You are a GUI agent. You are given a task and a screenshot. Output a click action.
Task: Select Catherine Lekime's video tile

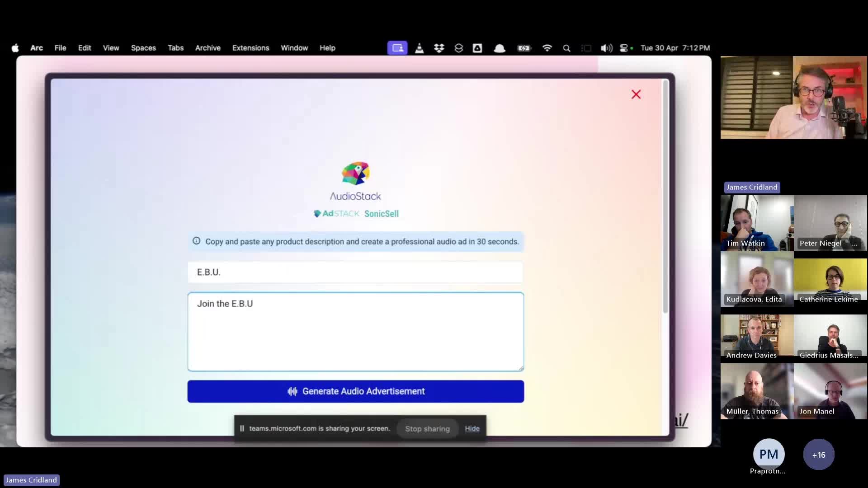(x=830, y=279)
